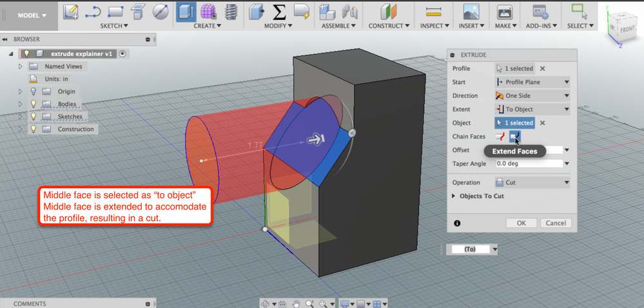Open the Extent To Object dropdown
The image size is (644, 308).
[532, 110]
